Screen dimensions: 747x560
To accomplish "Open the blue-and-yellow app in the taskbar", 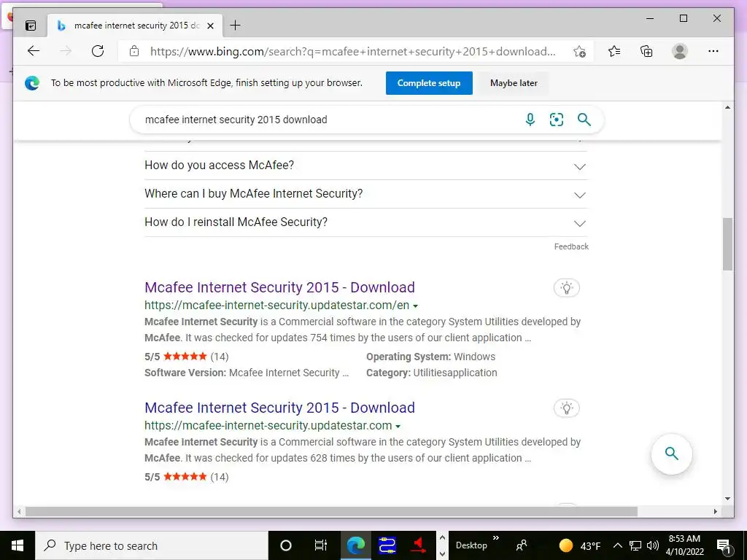I will 387,545.
